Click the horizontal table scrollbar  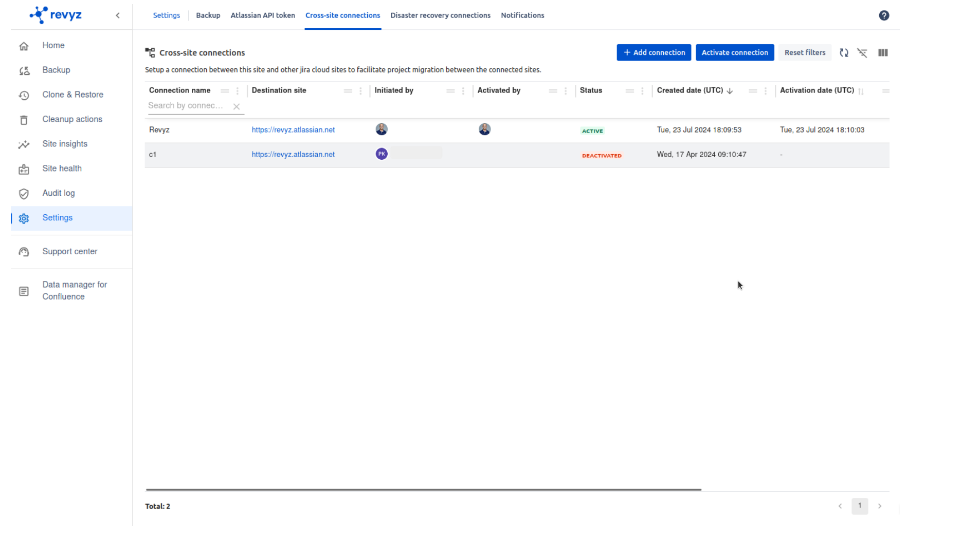pos(423,490)
